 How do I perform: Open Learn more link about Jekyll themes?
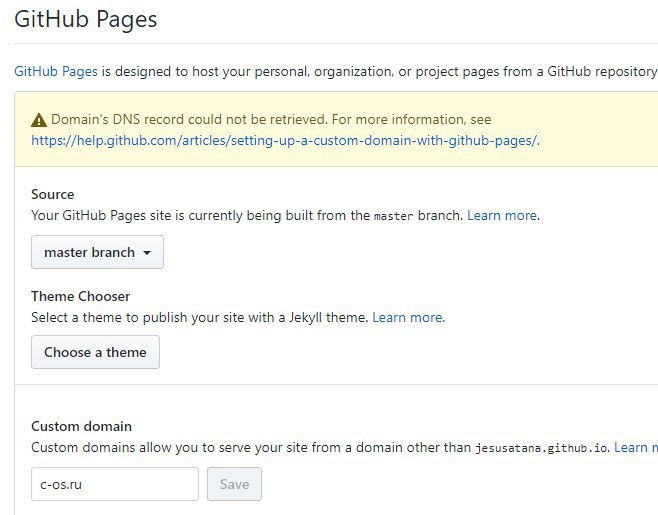click(407, 317)
